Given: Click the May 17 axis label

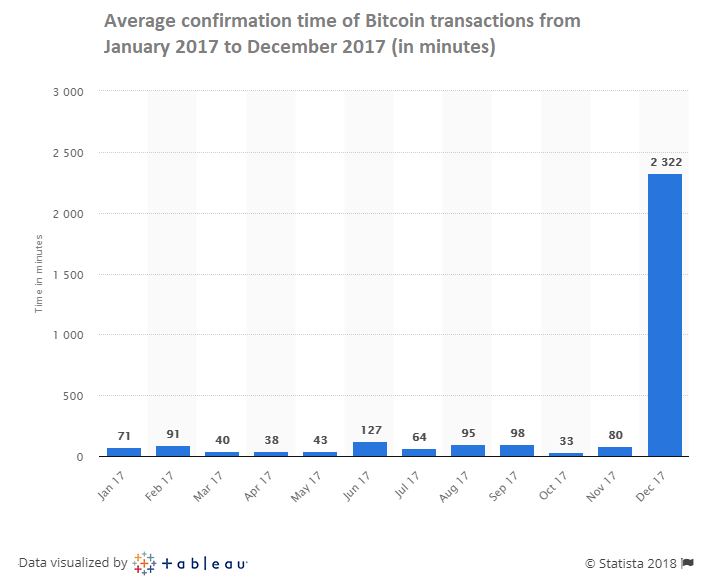Looking at the screenshot, I should point(306,487).
